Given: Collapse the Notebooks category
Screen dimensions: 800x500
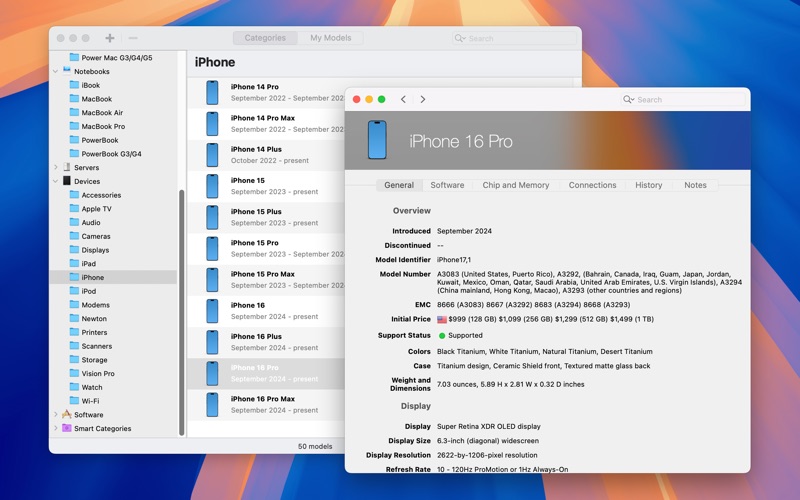Looking at the screenshot, I should click(x=56, y=71).
